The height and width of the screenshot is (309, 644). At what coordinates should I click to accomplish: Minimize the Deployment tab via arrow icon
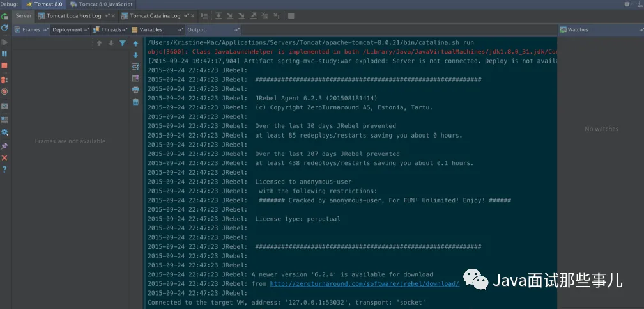tap(86, 29)
